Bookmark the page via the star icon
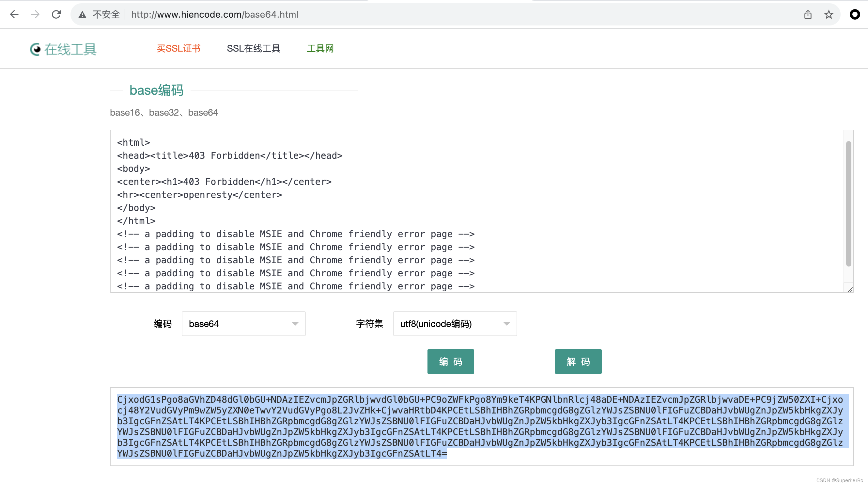Image resolution: width=868 pixels, height=486 pixels. [828, 14]
